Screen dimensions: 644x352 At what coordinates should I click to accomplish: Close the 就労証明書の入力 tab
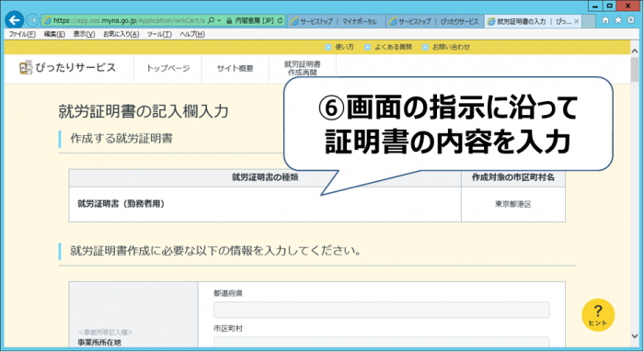tap(577, 21)
